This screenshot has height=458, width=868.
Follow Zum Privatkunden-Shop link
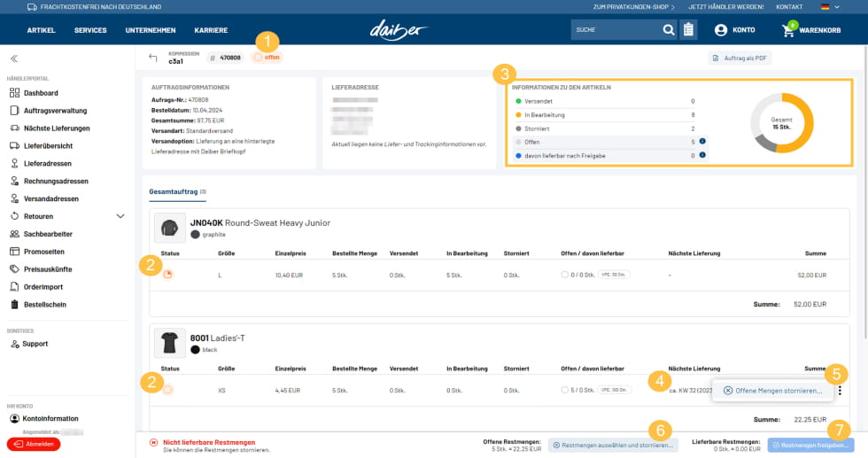click(x=634, y=7)
